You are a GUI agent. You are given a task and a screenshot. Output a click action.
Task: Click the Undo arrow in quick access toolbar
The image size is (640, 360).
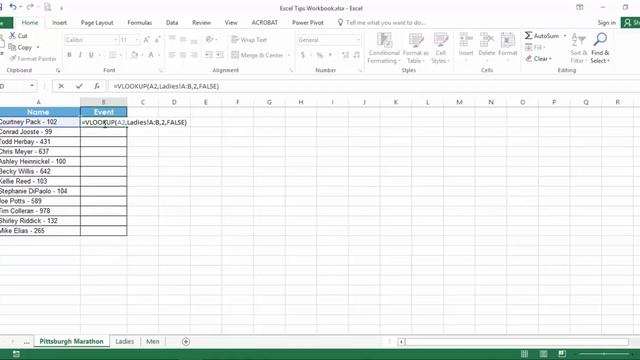[13, 7]
